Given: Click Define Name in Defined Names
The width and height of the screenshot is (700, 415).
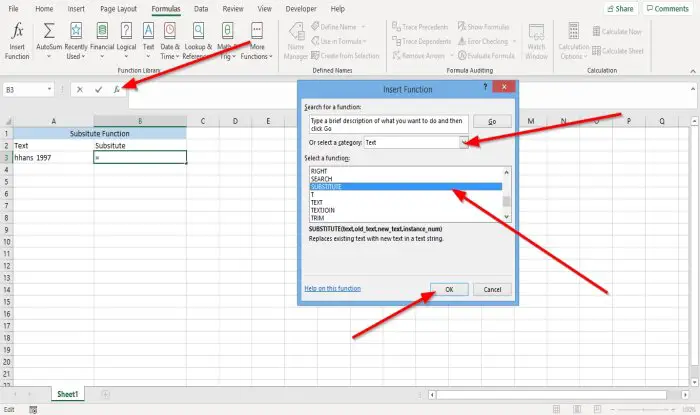Looking at the screenshot, I should (x=334, y=27).
